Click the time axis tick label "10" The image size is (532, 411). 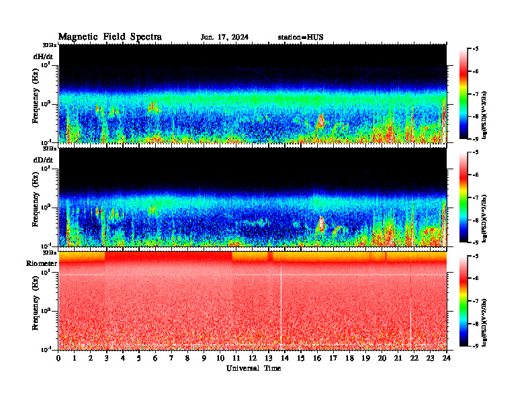click(x=220, y=358)
